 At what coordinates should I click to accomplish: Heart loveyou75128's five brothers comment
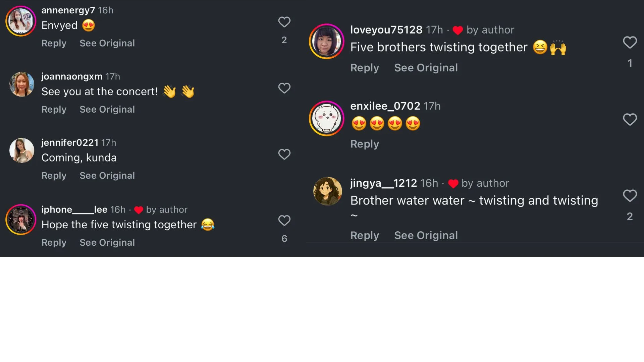tap(630, 43)
